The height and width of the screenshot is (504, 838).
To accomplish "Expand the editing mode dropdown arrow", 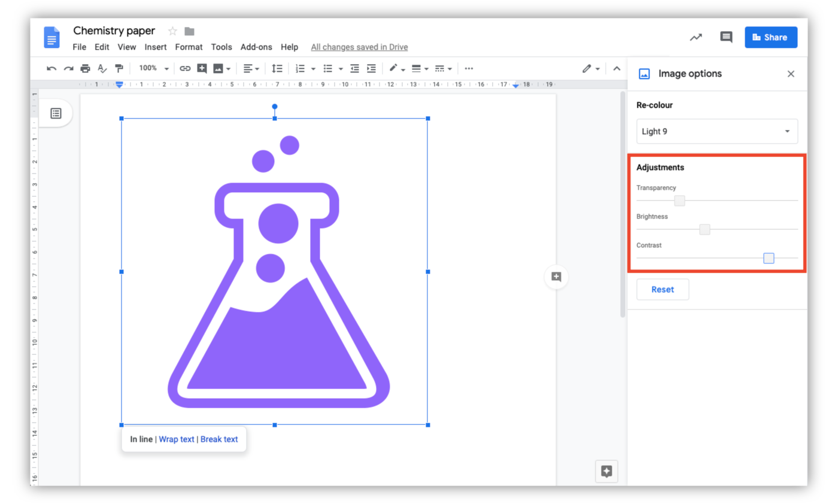I will click(597, 69).
